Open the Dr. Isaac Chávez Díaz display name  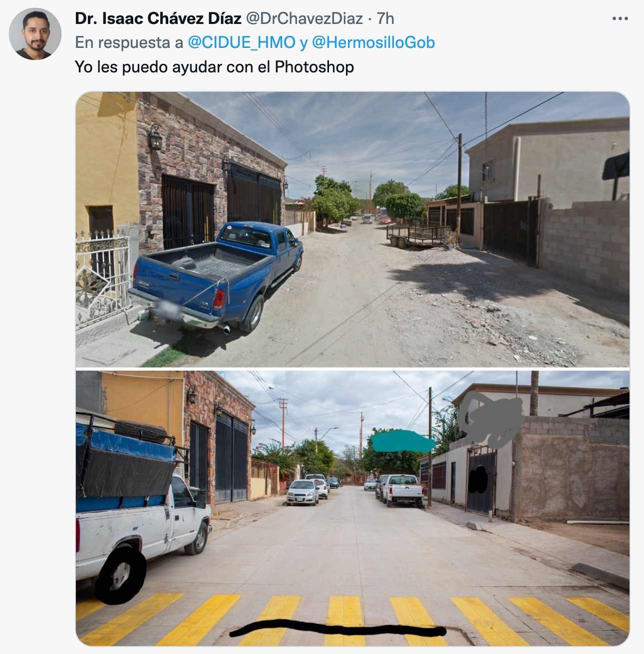[158, 18]
